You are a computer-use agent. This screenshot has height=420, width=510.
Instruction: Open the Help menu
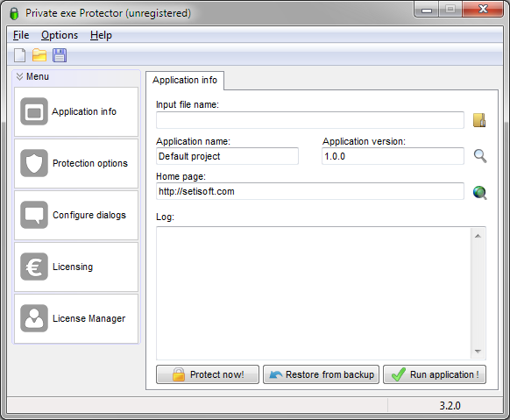[x=101, y=35]
